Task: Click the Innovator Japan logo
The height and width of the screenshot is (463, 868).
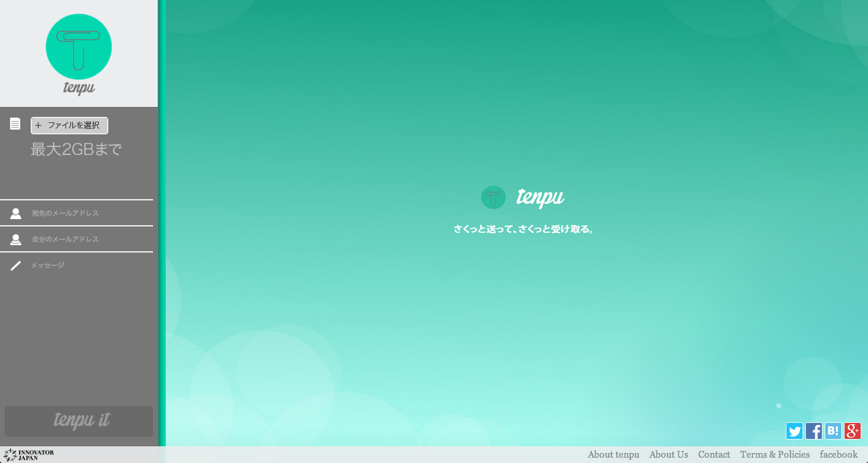Action: point(29,455)
